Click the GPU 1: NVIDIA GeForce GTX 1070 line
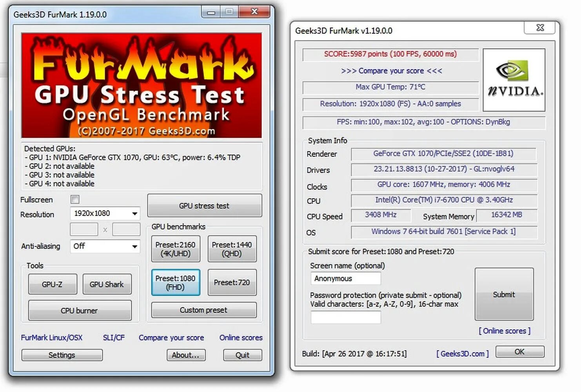 (133, 158)
